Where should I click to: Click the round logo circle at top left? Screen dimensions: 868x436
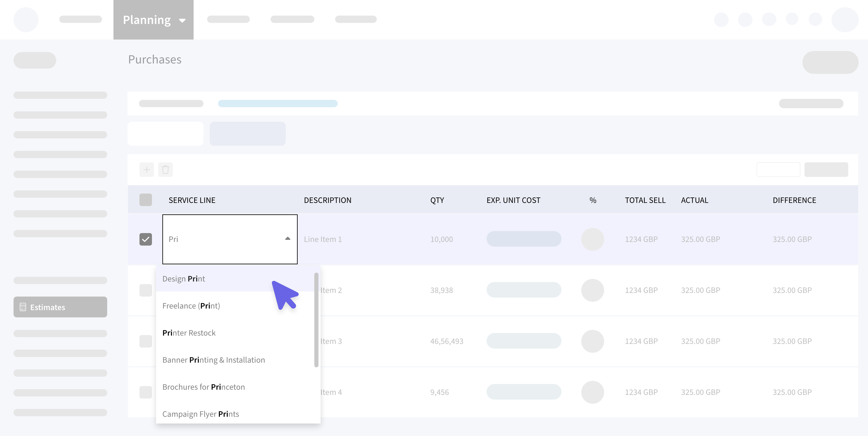tap(26, 20)
